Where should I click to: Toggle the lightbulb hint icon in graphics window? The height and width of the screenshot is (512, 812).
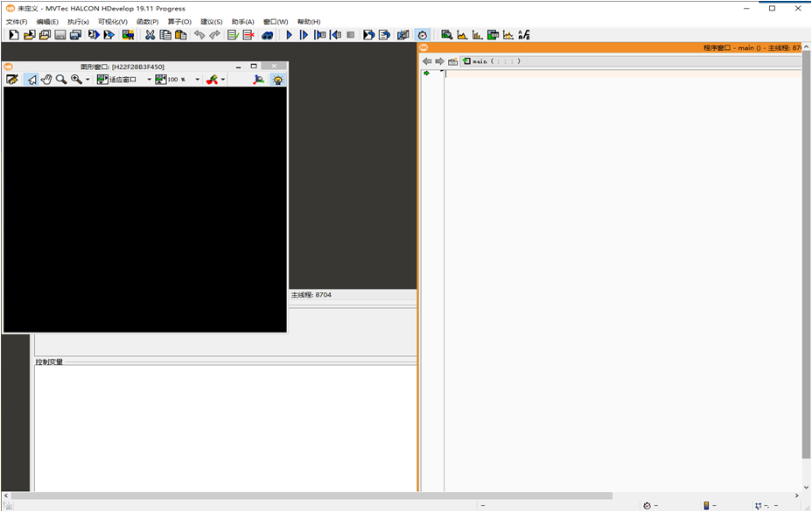[278, 80]
